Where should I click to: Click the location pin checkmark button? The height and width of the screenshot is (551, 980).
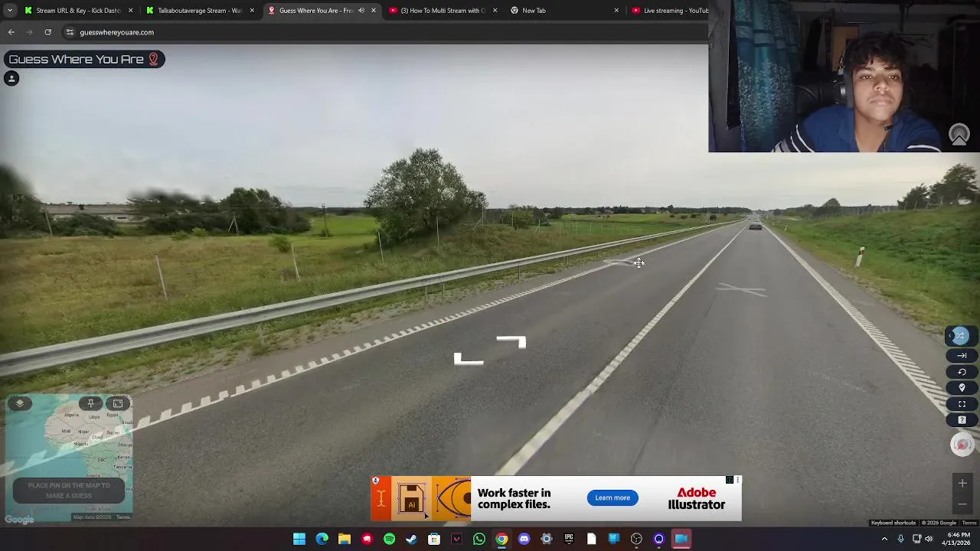pos(962,388)
